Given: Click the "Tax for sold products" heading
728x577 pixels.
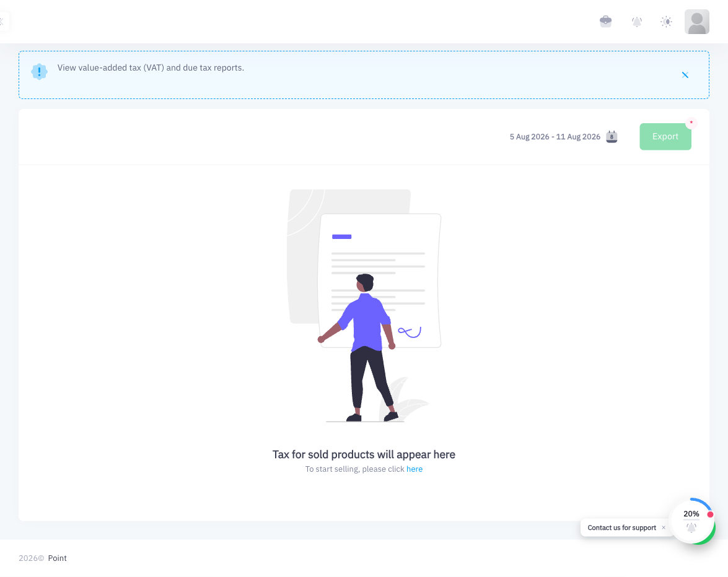Looking at the screenshot, I should [x=364, y=454].
